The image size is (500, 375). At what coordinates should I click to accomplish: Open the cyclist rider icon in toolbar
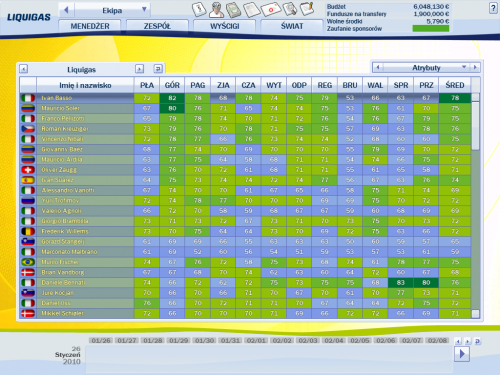(x=216, y=10)
